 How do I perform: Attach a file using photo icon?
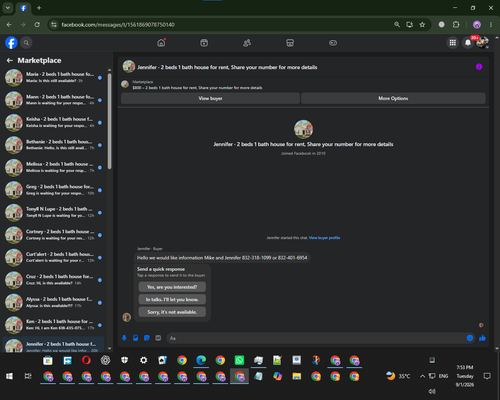pos(135,338)
